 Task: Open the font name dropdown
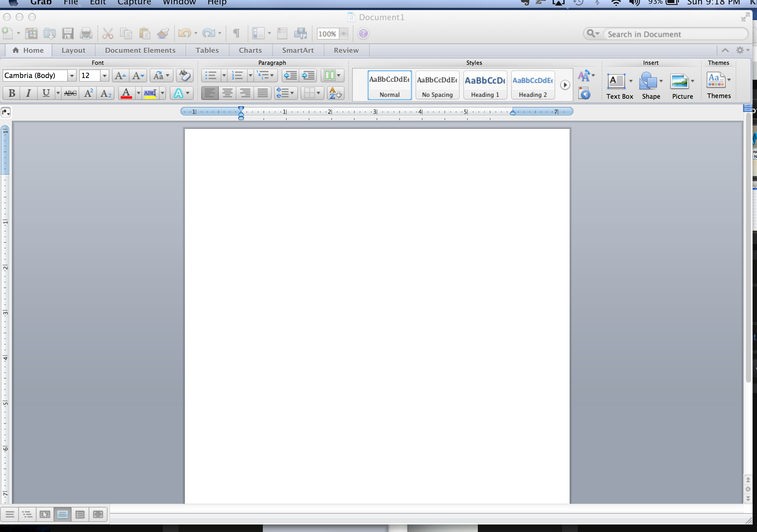(x=72, y=75)
